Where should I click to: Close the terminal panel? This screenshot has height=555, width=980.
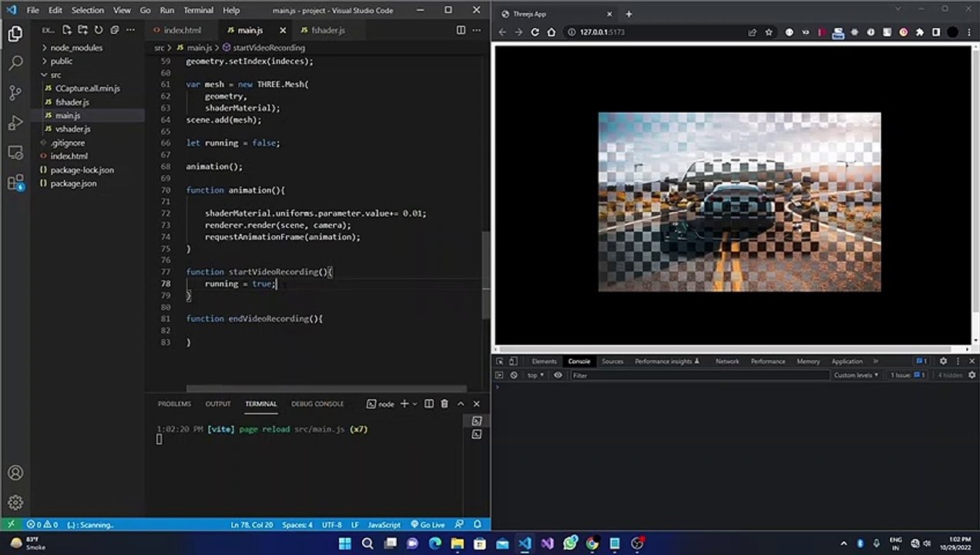pos(476,403)
